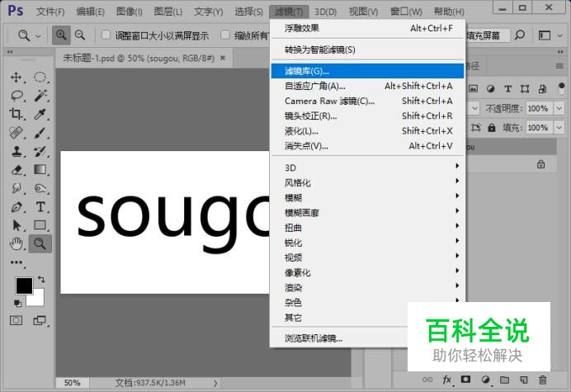Choose 转换为智能滤镜(S) menu item
The image size is (571, 392).
367,50
